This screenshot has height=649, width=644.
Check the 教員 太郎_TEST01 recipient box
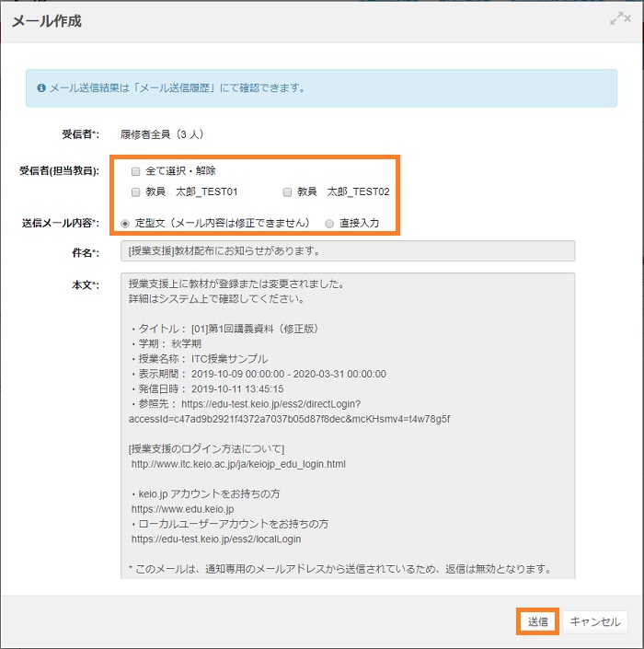136,192
